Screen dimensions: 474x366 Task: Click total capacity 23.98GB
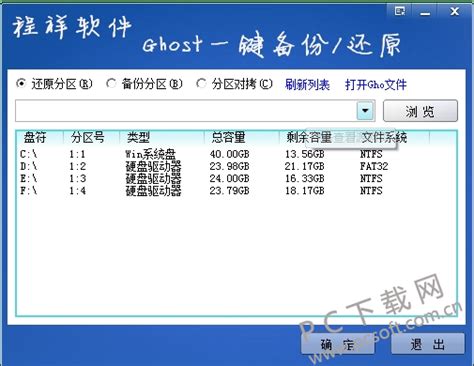pos(229,166)
